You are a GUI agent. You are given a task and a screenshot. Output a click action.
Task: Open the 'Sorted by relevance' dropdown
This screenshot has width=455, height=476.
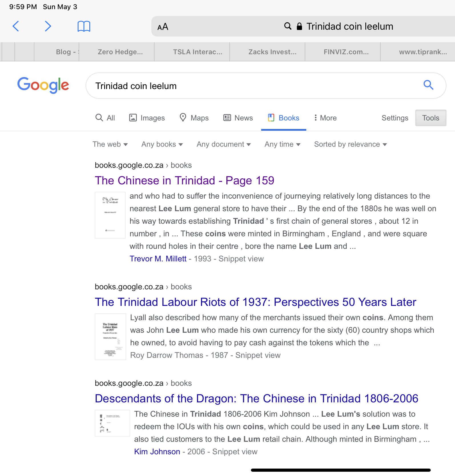350,144
